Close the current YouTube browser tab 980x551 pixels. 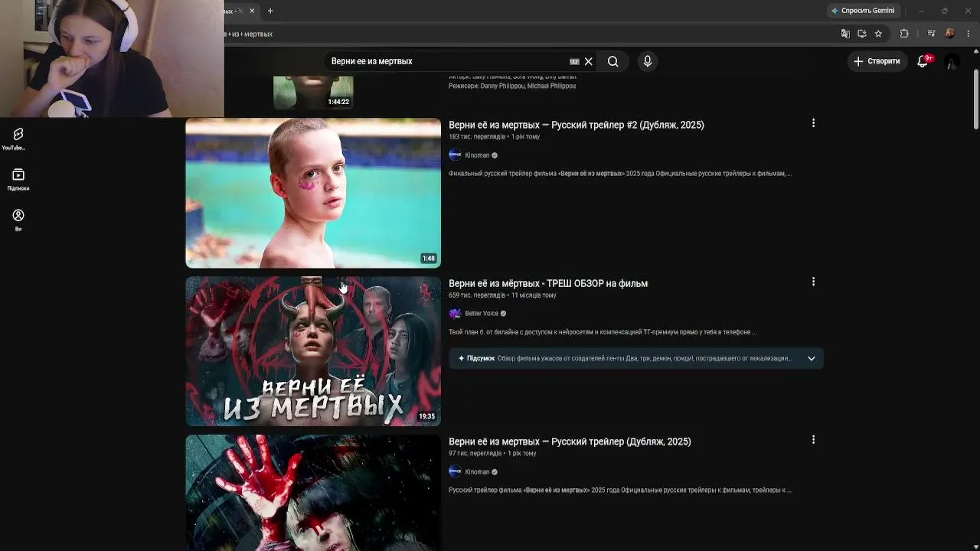(252, 11)
